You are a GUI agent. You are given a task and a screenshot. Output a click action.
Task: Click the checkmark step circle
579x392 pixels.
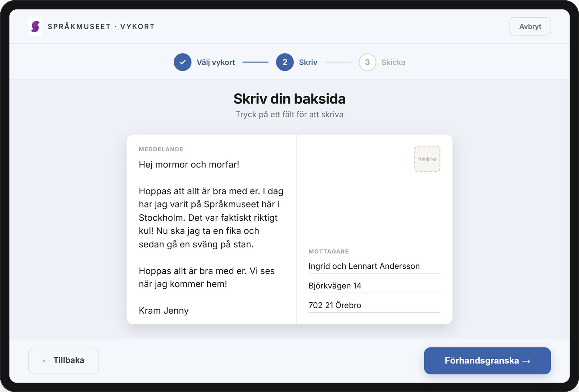pyautogui.click(x=183, y=62)
